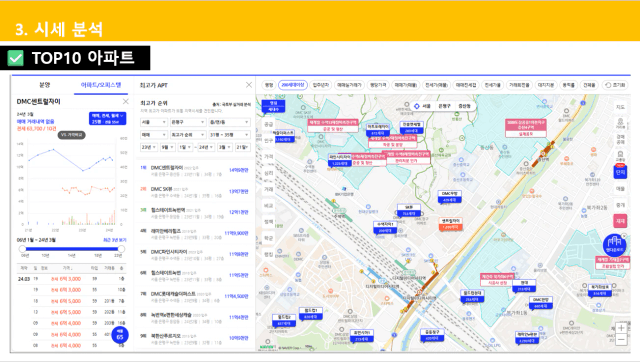
Task: Sort transactions by the 가격 column header
Action: tap(67, 268)
